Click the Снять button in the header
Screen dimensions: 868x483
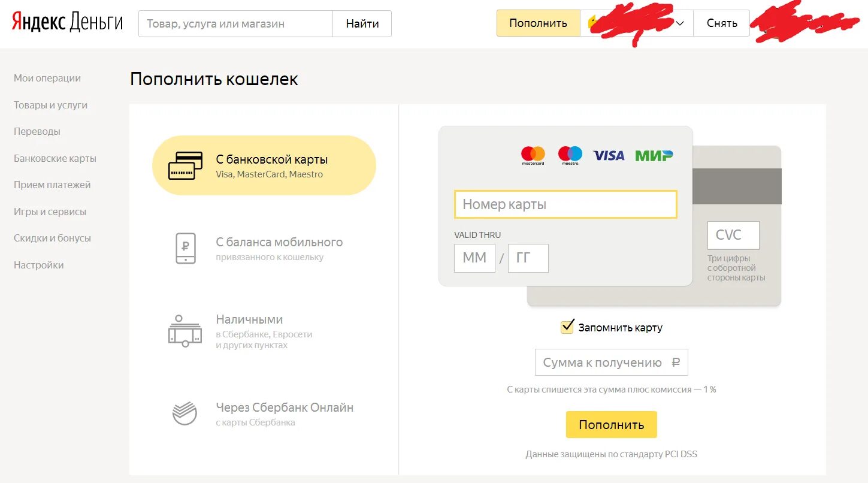[x=721, y=23]
